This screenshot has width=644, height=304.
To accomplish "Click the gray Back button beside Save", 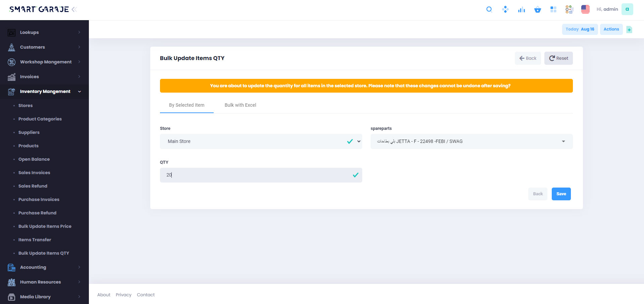I will point(538,194).
